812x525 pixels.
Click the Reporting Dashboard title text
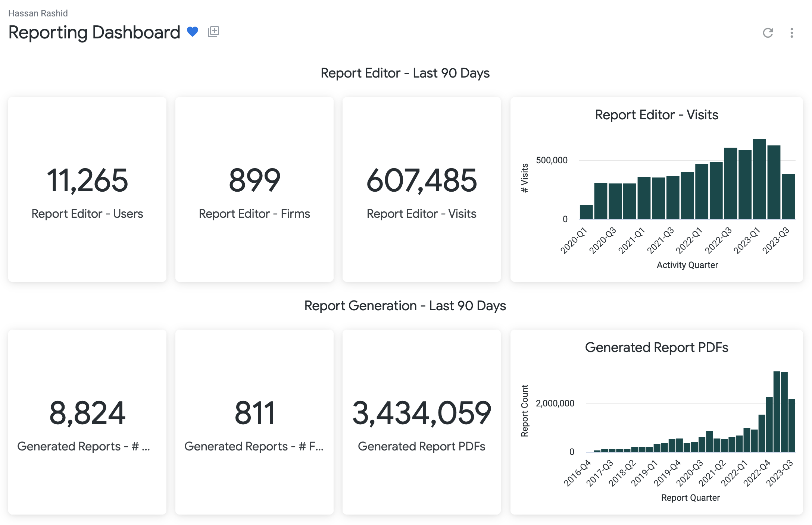(94, 32)
